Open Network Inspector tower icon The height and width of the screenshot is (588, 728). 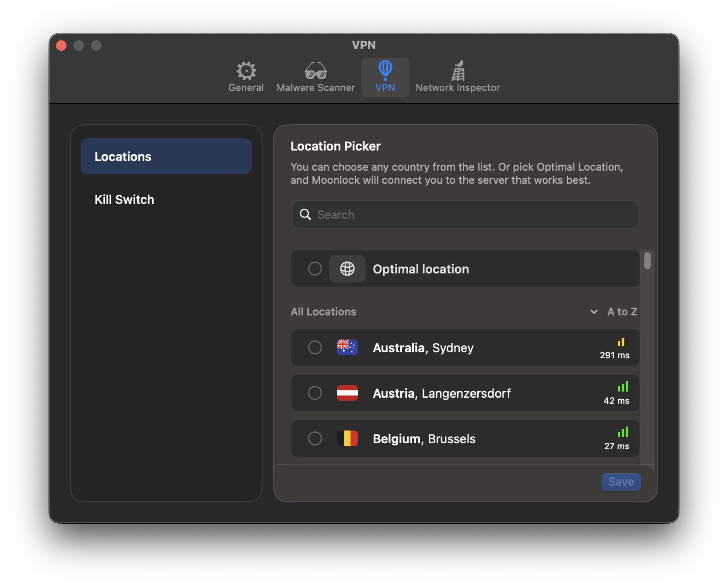tap(458, 71)
